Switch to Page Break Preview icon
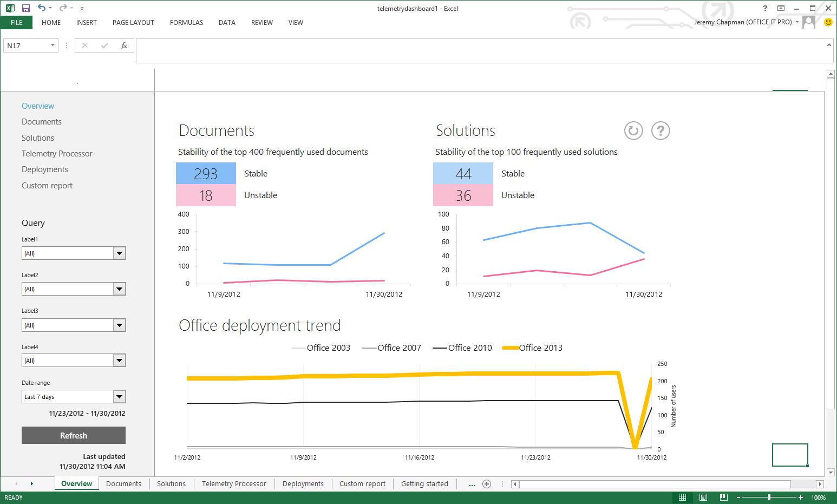This screenshot has width=837, height=504. 723,498
